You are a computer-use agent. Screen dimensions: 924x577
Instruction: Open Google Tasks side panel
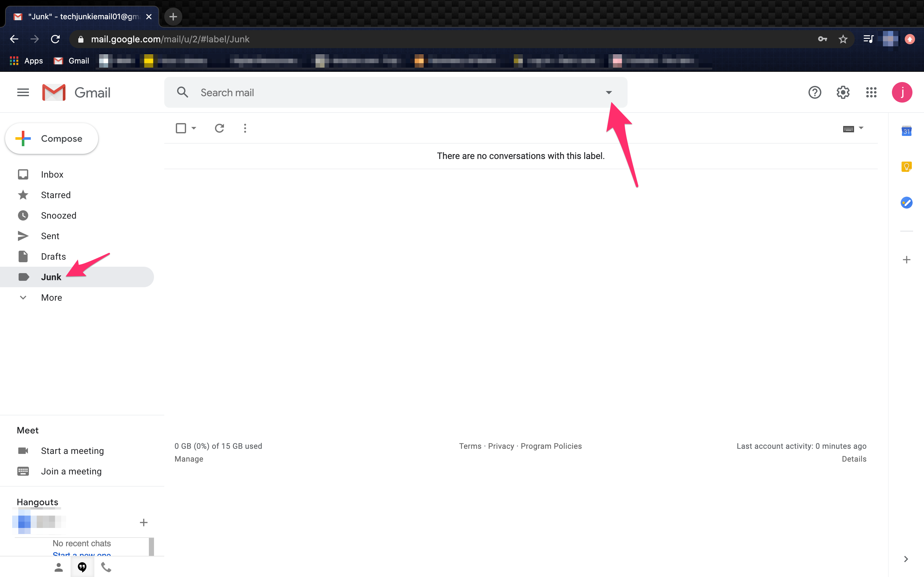point(906,202)
